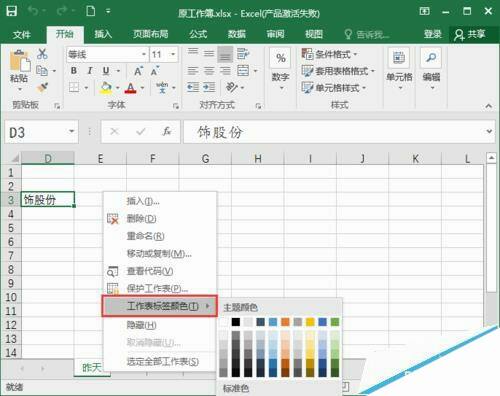Toggle Underline formatting
This screenshot has height=396, width=500.
click(x=106, y=71)
